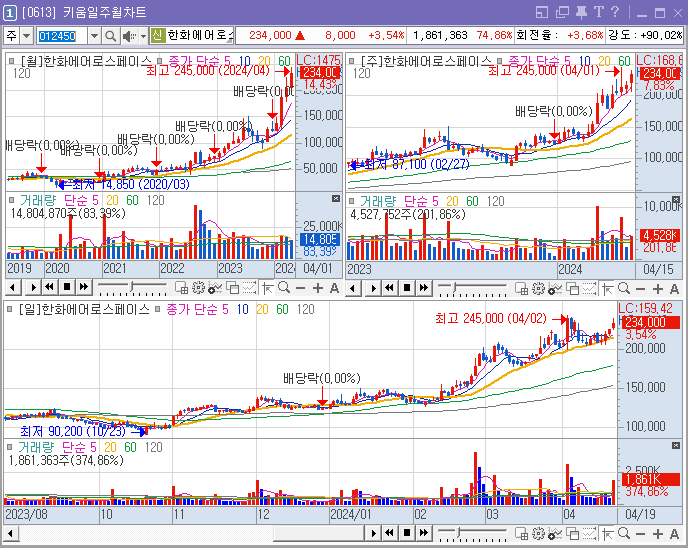Click magnifier zoom tool in monthly chart toolbar
Image resolution: width=688 pixels, height=548 pixels.
pyautogui.click(x=284, y=288)
